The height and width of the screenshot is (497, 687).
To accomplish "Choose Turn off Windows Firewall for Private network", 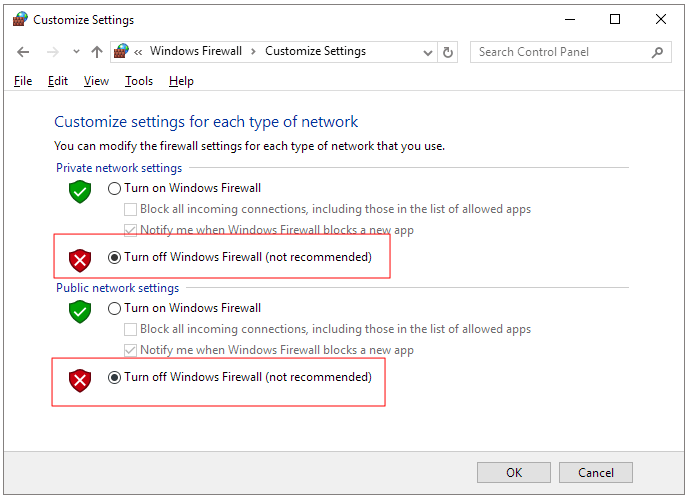I will click(115, 257).
